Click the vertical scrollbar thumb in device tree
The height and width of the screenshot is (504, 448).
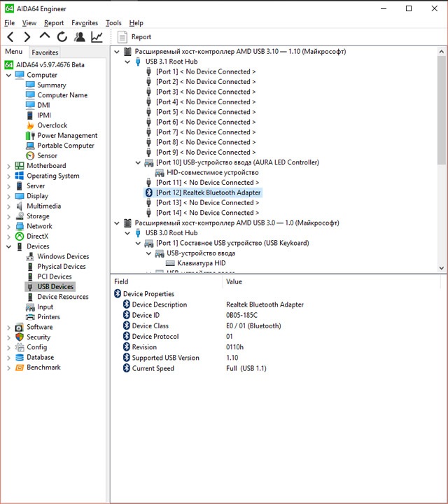(442, 111)
